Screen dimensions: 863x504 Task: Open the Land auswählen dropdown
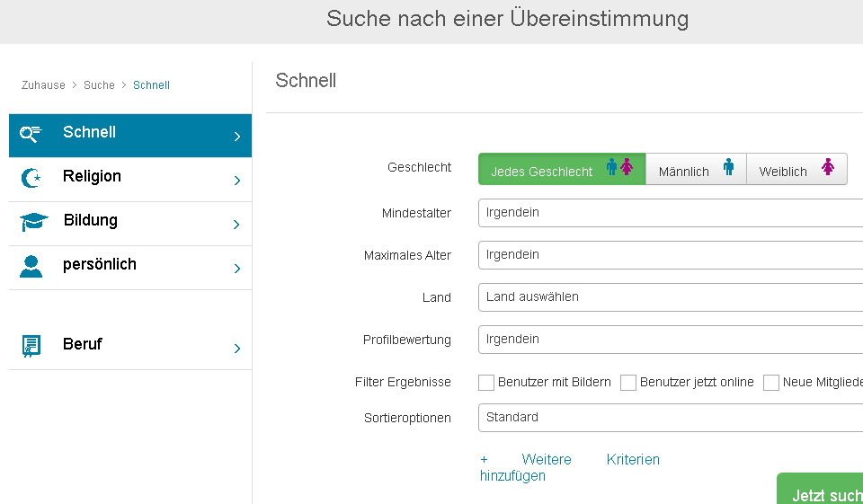coord(670,296)
